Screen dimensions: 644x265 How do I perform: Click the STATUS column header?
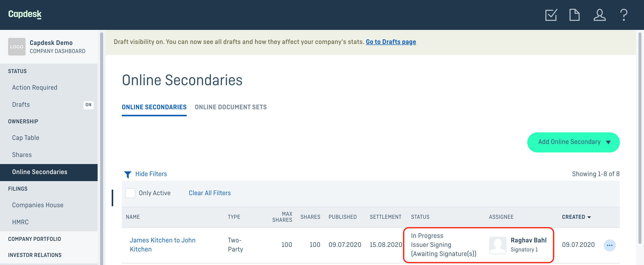pyautogui.click(x=420, y=217)
